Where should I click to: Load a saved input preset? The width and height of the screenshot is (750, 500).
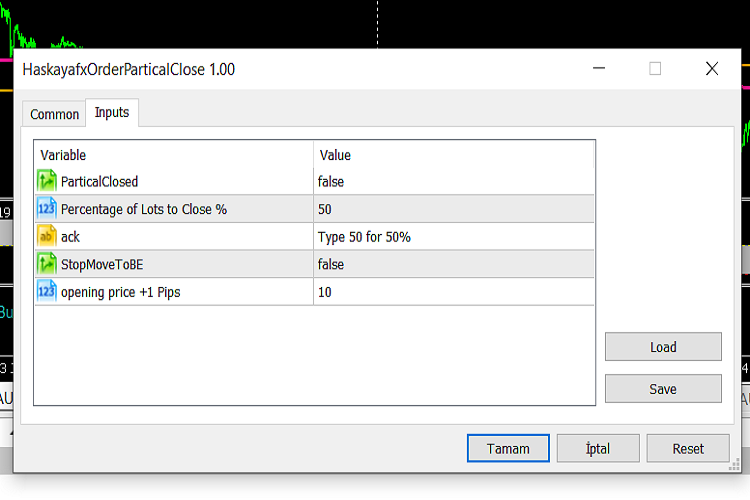pos(663,347)
